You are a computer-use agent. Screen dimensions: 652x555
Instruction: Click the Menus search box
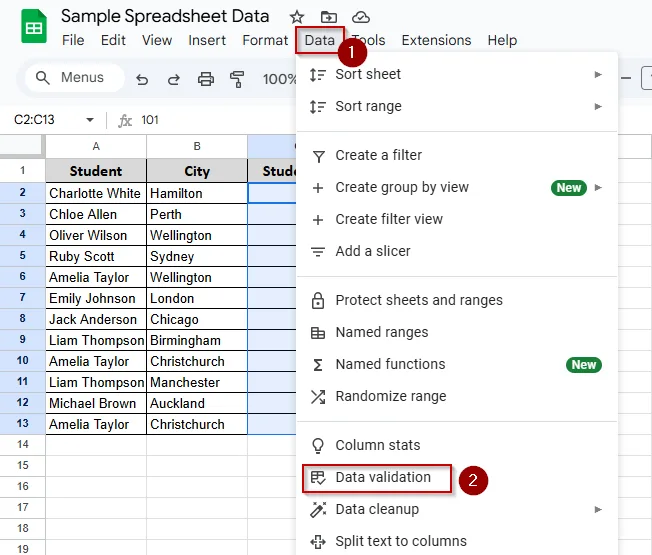point(75,78)
